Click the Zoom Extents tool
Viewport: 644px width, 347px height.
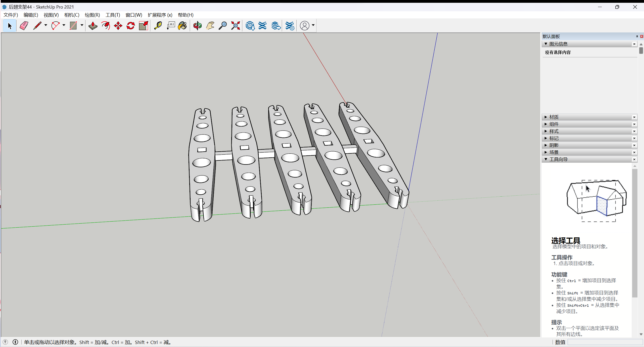tap(236, 26)
